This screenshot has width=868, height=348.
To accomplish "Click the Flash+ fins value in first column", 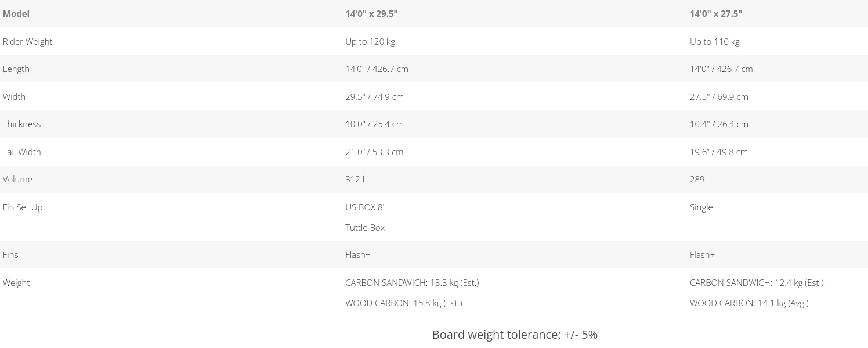I will pyautogui.click(x=357, y=255).
